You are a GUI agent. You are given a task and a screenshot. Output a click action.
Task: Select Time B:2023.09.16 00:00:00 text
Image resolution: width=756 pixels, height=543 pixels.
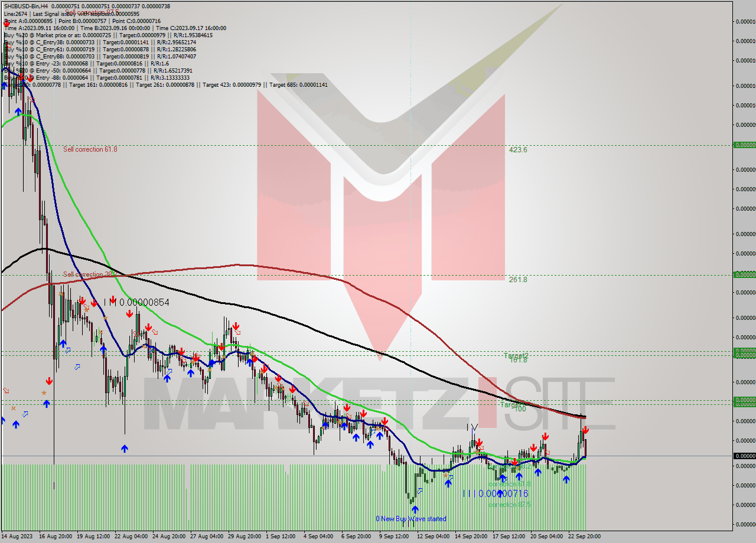point(115,28)
